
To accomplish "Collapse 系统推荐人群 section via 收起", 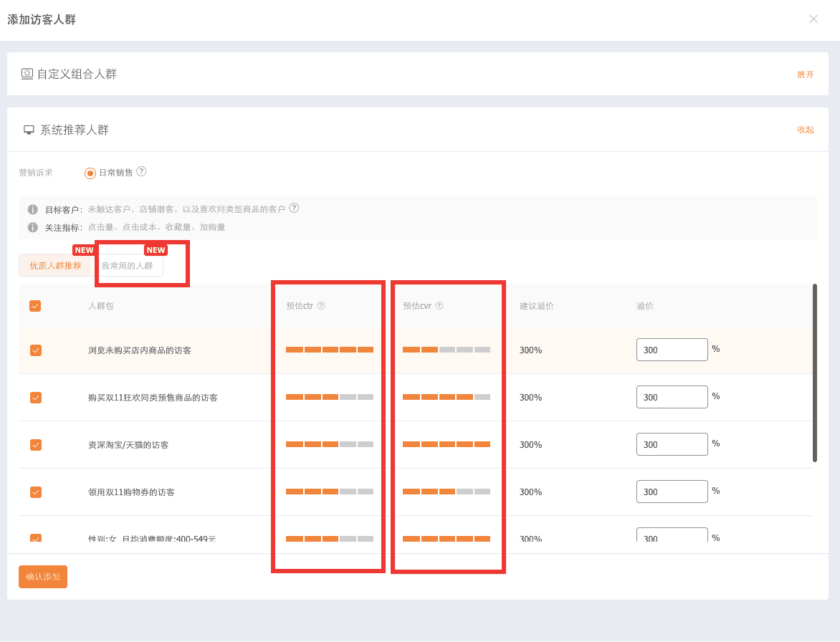I will pyautogui.click(x=805, y=130).
